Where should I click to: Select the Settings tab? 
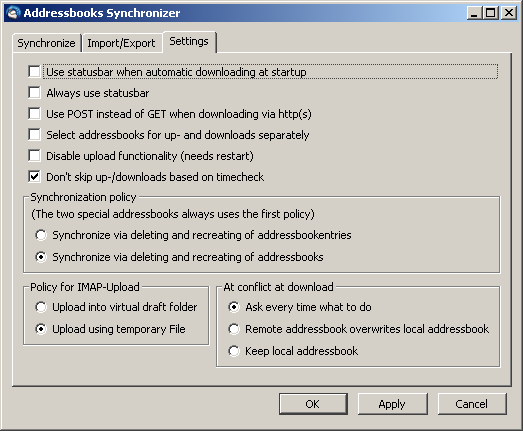point(189,41)
